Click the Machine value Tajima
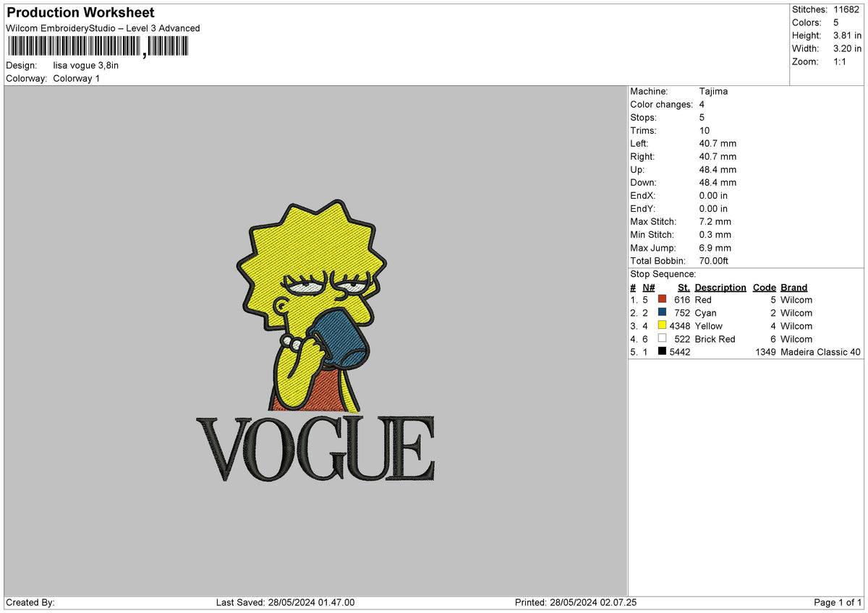Image resolution: width=868 pixels, height=613 pixels. click(x=714, y=92)
